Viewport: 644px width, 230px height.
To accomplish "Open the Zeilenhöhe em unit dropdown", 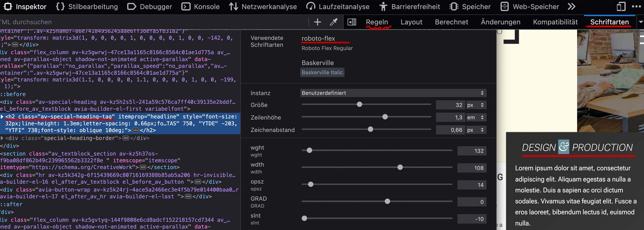I will point(475,117).
